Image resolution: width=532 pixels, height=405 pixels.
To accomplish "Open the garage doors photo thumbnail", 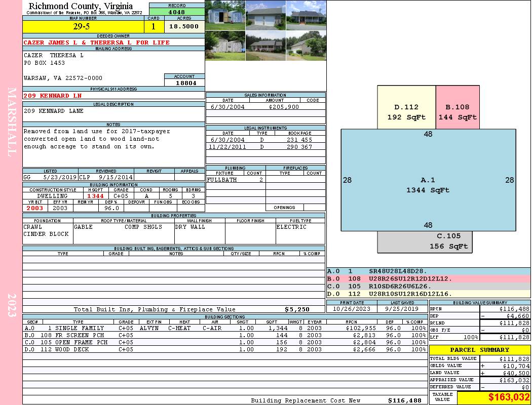I will pyautogui.click(x=265, y=15).
